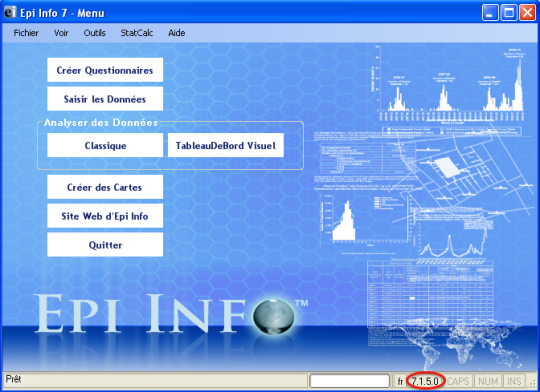Click the CAPS status indicator
This screenshot has height=392, width=540.
458,381
